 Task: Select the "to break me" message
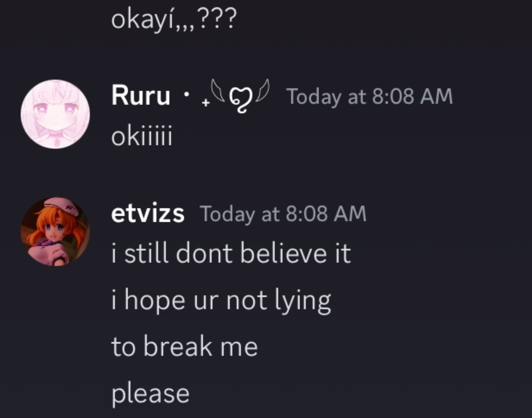pos(184,347)
